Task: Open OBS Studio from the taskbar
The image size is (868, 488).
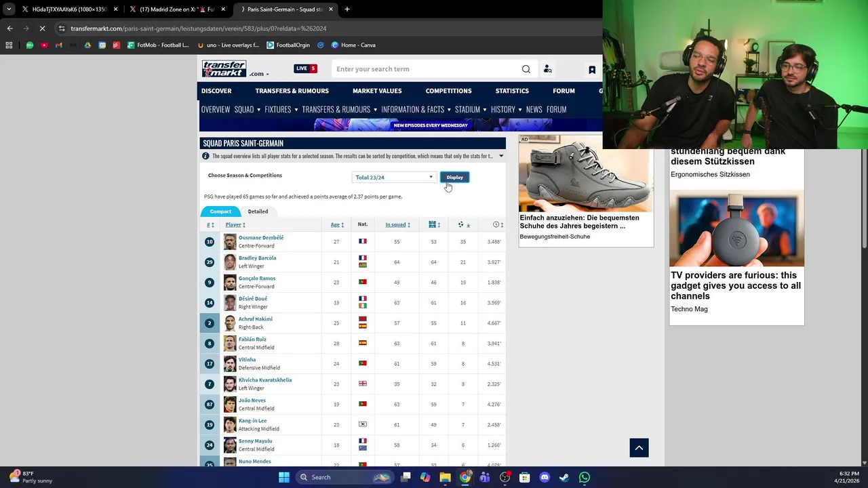Action: point(505,477)
